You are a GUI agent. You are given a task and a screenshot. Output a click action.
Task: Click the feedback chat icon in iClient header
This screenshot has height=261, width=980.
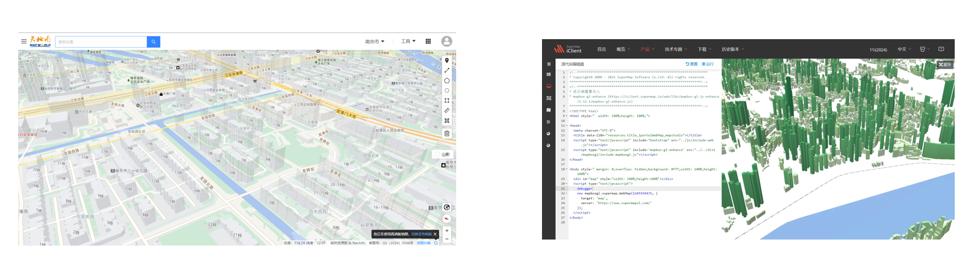(941, 49)
